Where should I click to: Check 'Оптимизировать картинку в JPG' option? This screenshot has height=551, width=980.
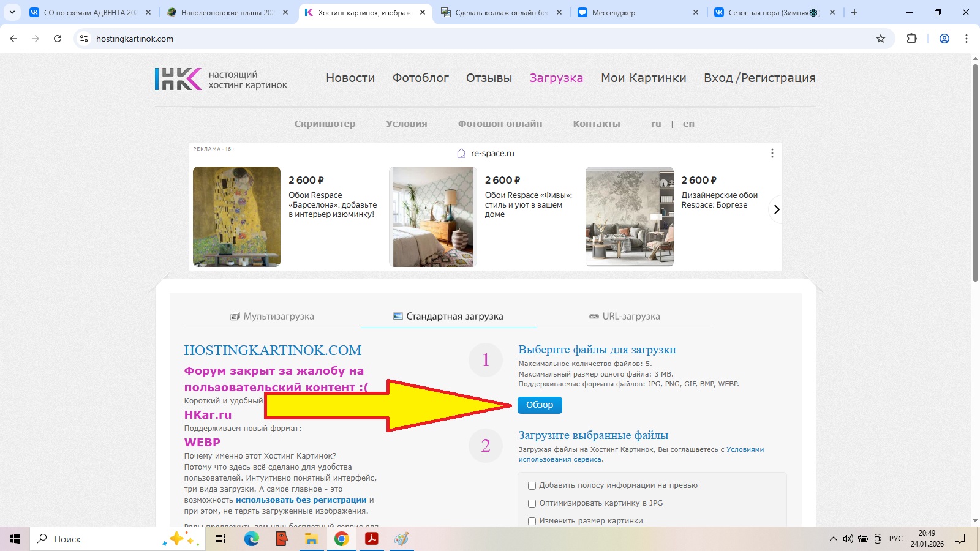532,503
